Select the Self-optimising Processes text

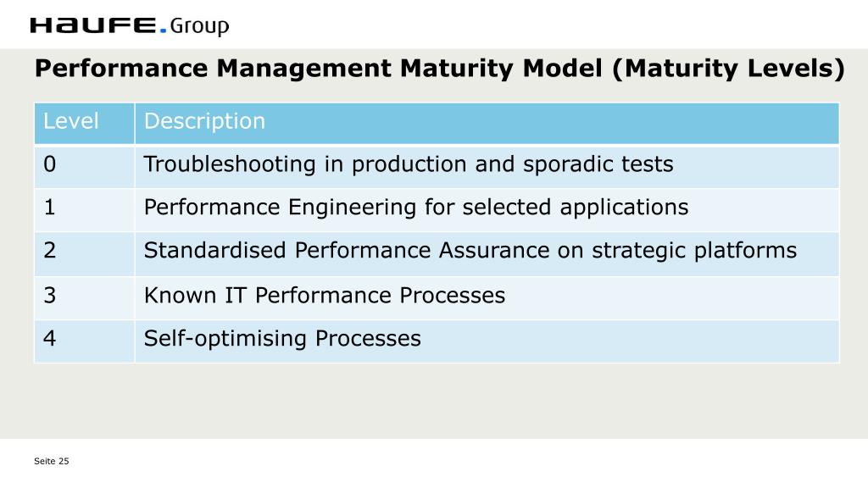282,339
